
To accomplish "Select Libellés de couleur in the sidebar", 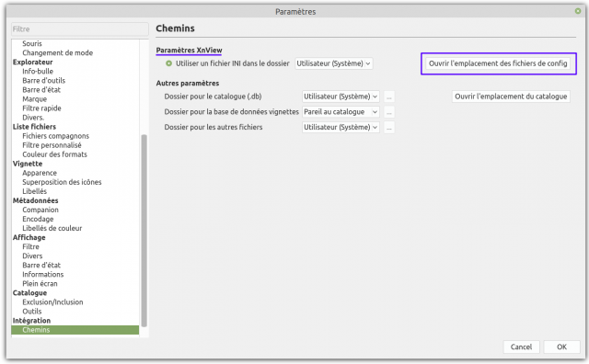I will (x=52, y=228).
